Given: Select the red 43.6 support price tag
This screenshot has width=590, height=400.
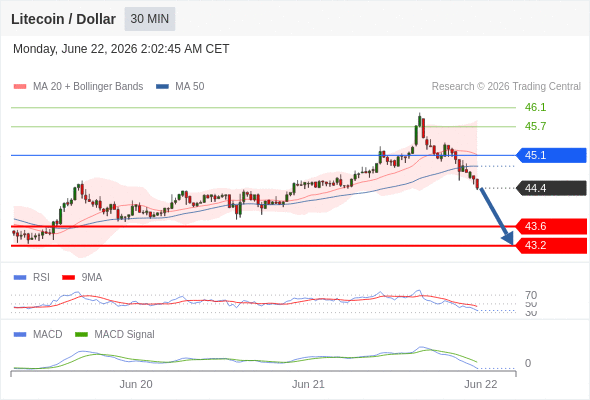Looking at the screenshot, I should pos(551,226).
